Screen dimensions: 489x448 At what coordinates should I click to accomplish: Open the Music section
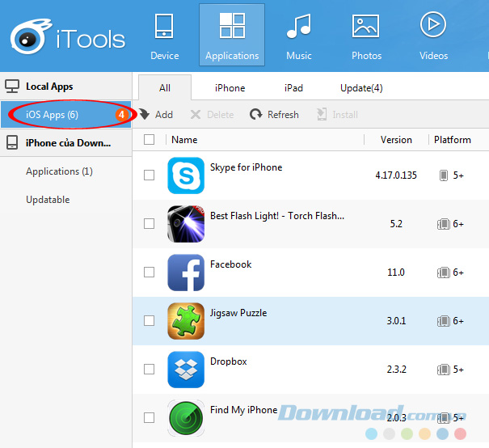(x=299, y=36)
